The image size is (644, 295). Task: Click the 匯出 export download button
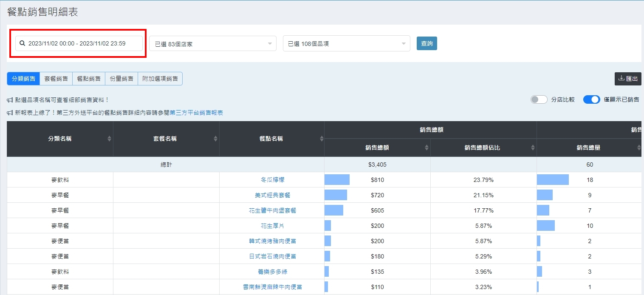(x=628, y=79)
